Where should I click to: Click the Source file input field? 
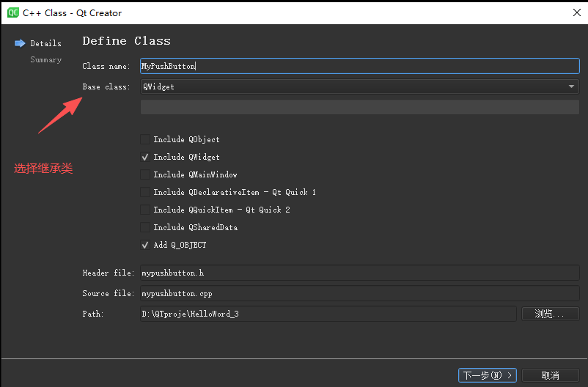[360, 293]
